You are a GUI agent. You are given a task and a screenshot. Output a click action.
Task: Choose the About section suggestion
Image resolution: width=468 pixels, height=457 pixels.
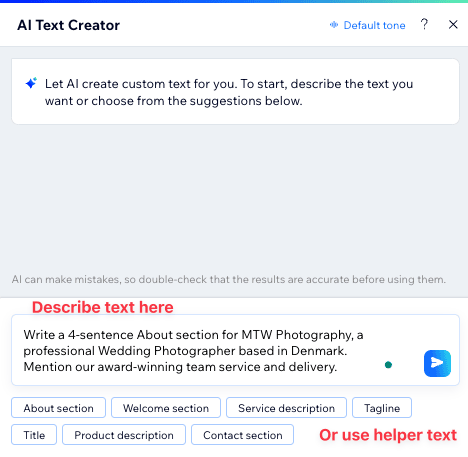[58, 408]
